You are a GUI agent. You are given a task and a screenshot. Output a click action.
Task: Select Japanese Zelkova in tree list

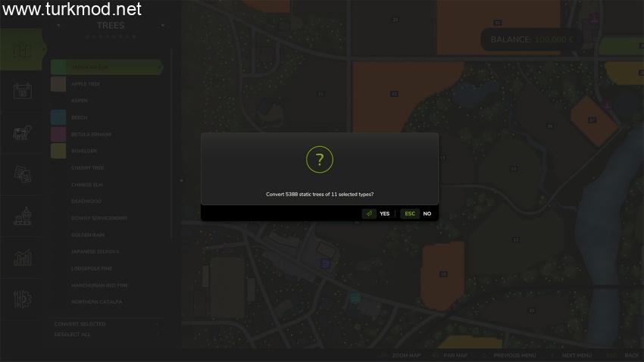click(x=95, y=251)
